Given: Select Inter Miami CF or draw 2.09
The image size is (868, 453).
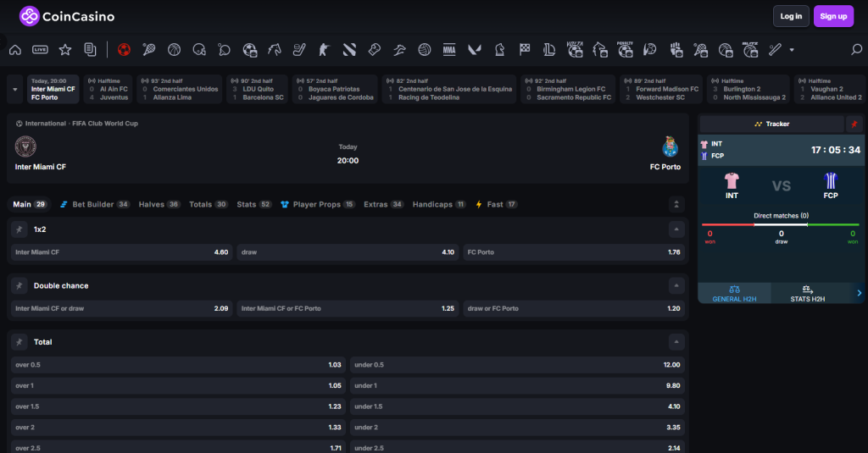Looking at the screenshot, I should pos(122,309).
